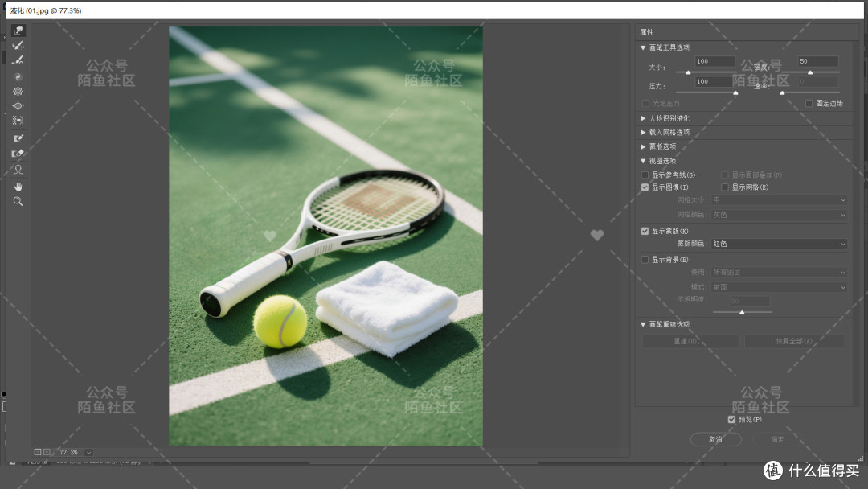The height and width of the screenshot is (489, 868).
Task: Expand the 人脸识别液化 section
Action: [x=643, y=118]
